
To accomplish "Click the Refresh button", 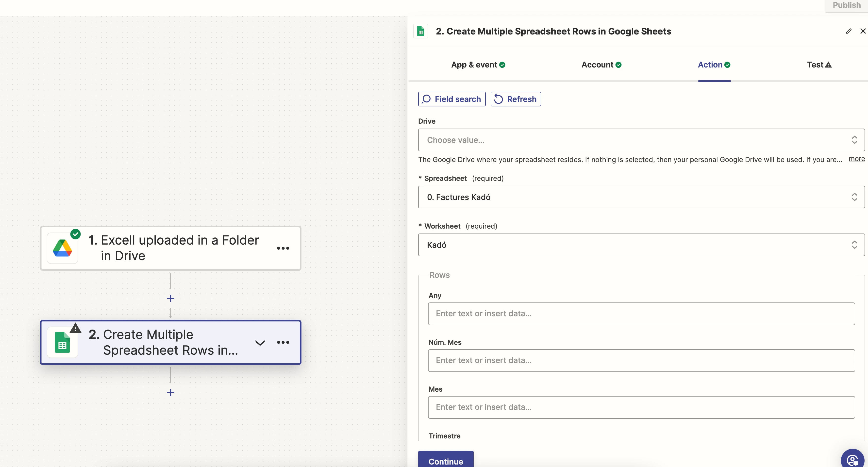I will point(516,99).
